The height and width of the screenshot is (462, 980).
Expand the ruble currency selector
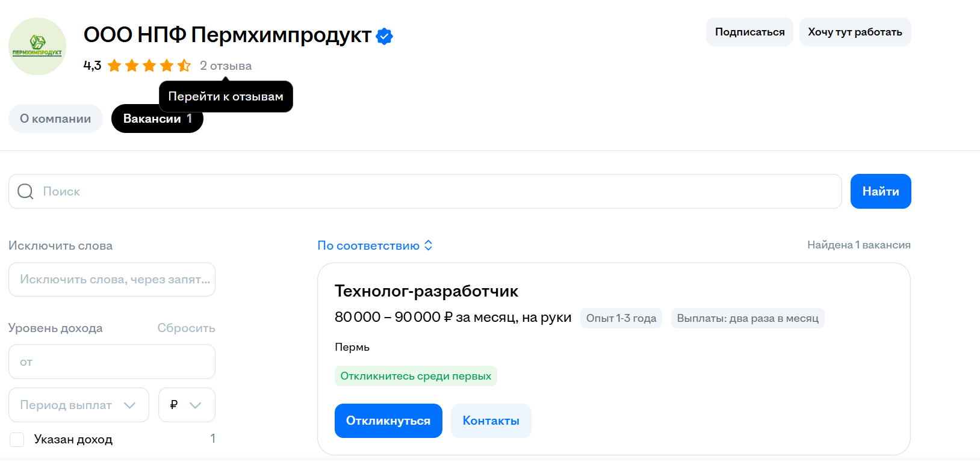click(186, 405)
